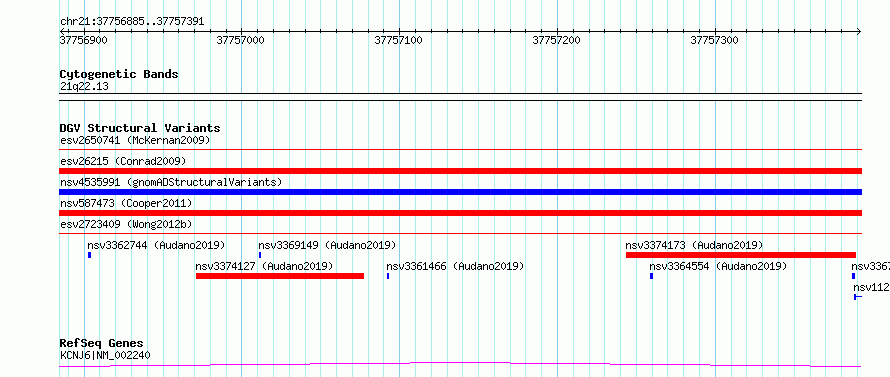Click the magenta KCNJ6 gene line
Screen dimensions: 890x377
(460, 364)
